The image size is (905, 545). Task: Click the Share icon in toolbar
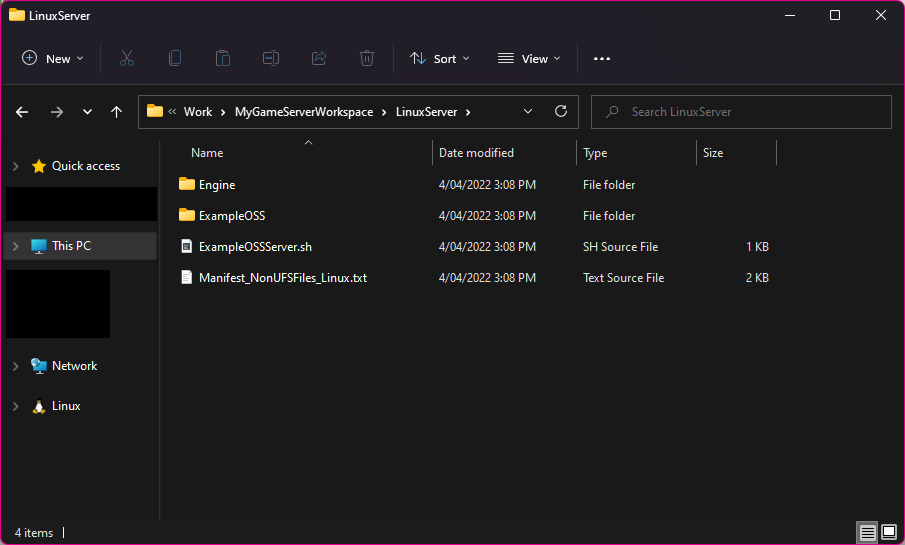point(319,59)
